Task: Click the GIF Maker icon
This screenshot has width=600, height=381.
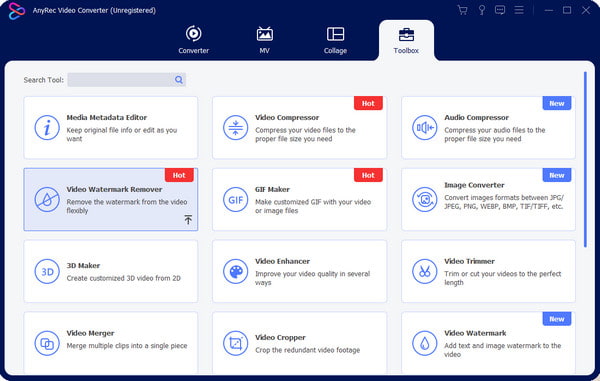Action: click(x=235, y=199)
